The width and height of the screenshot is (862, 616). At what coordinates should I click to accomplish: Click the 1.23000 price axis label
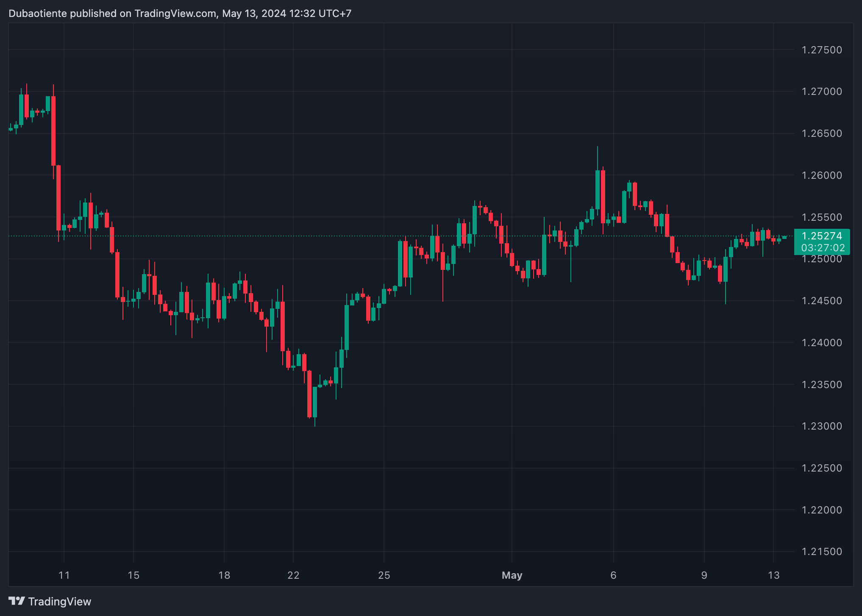tap(822, 426)
